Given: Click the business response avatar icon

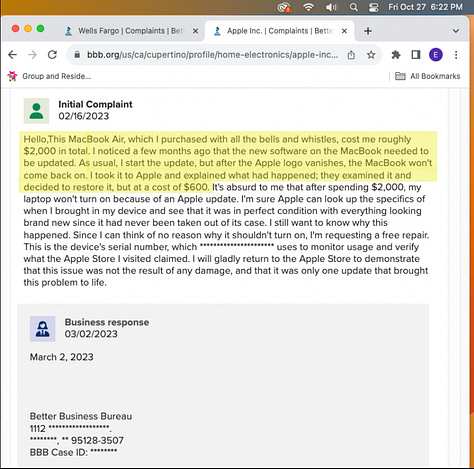Looking at the screenshot, I should click(43, 329).
